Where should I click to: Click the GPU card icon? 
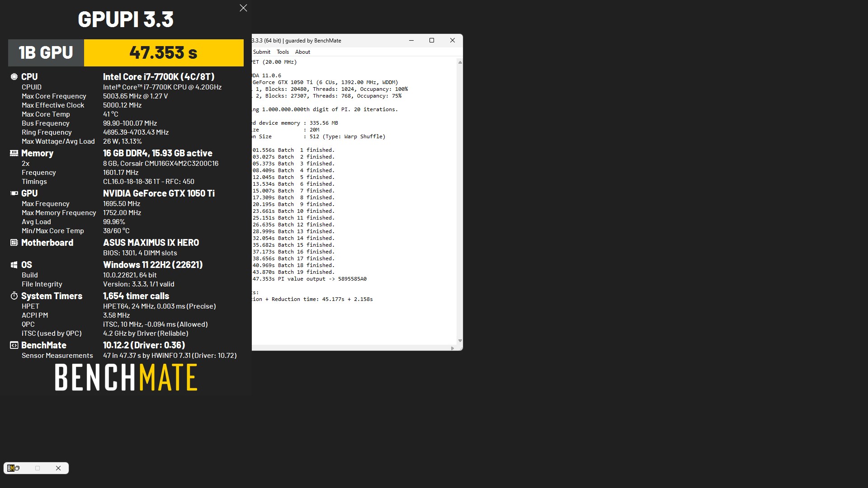[14, 193]
